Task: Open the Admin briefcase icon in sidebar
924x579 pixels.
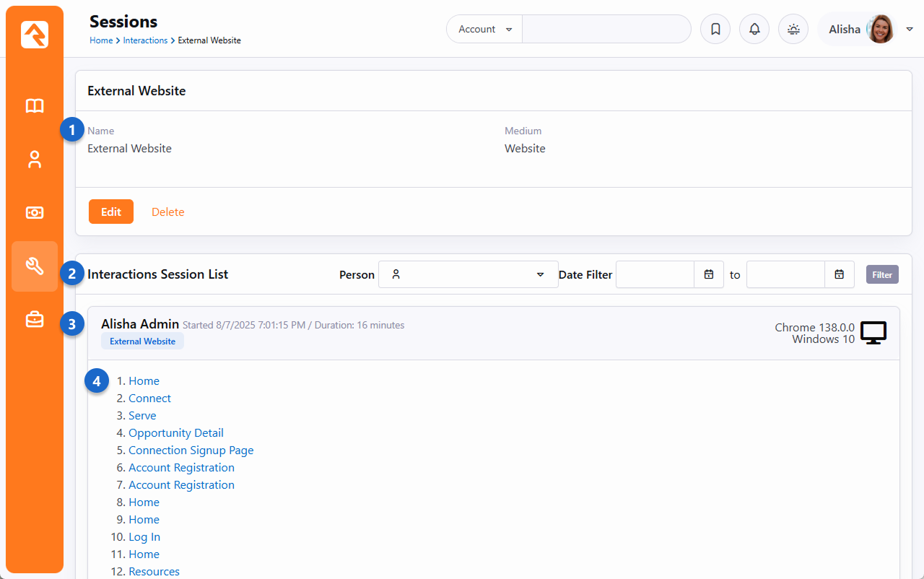Action: [35, 319]
